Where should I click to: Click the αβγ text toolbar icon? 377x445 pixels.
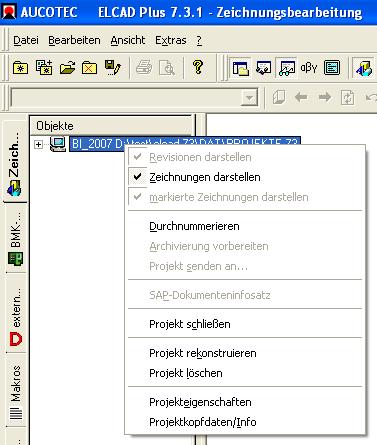tap(309, 68)
